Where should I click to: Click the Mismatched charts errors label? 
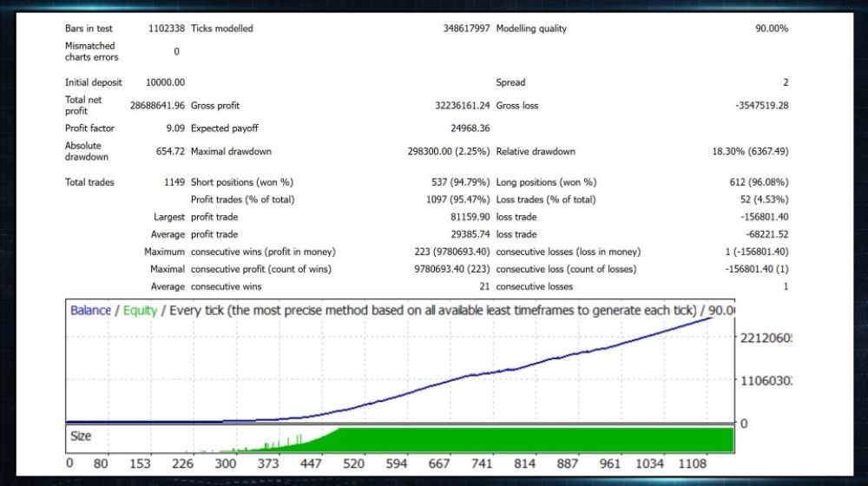tap(91, 51)
